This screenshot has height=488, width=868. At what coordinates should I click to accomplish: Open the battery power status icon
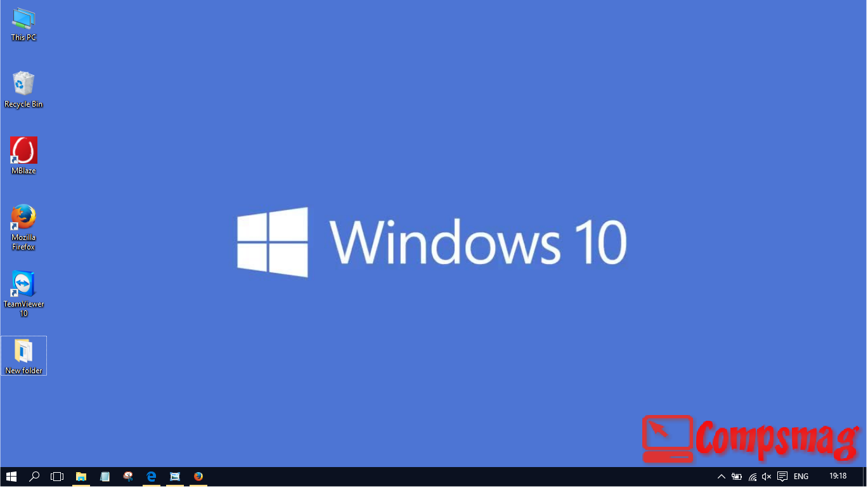pyautogui.click(x=736, y=477)
